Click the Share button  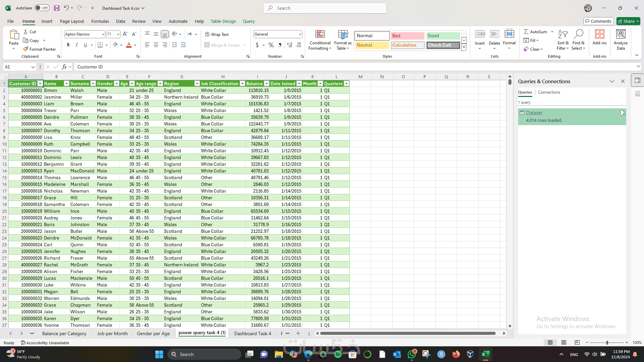click(x=627, y=21)
